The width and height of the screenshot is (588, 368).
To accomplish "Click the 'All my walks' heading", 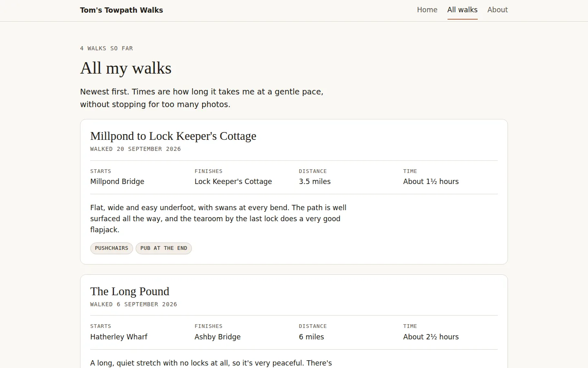I will 126,68.
